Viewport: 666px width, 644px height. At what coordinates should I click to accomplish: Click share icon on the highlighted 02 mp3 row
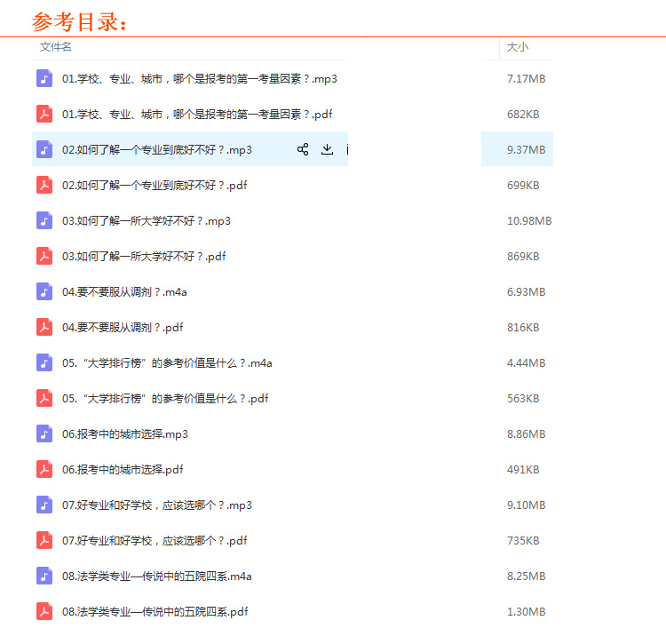[303, 149]
